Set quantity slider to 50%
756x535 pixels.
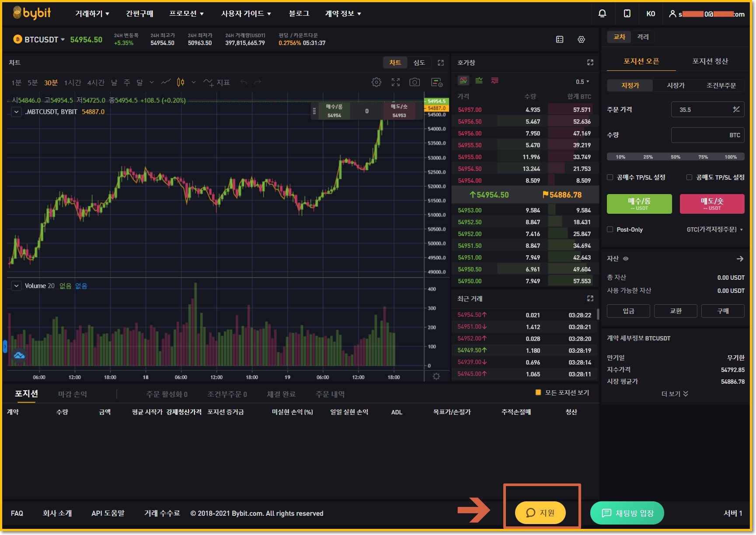pyautogui.click(x=675, y=157)
